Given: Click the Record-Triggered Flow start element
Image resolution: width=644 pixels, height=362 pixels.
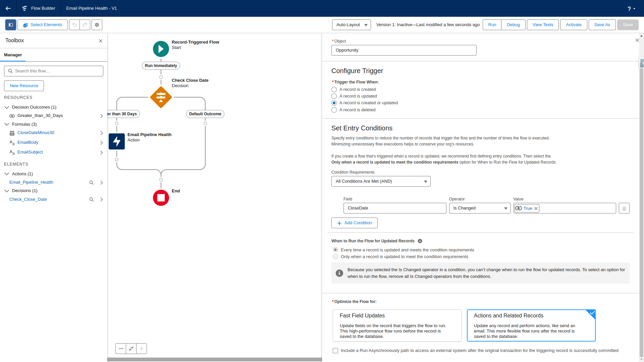Looking at the screenshot, I should (x=161, y=49).
